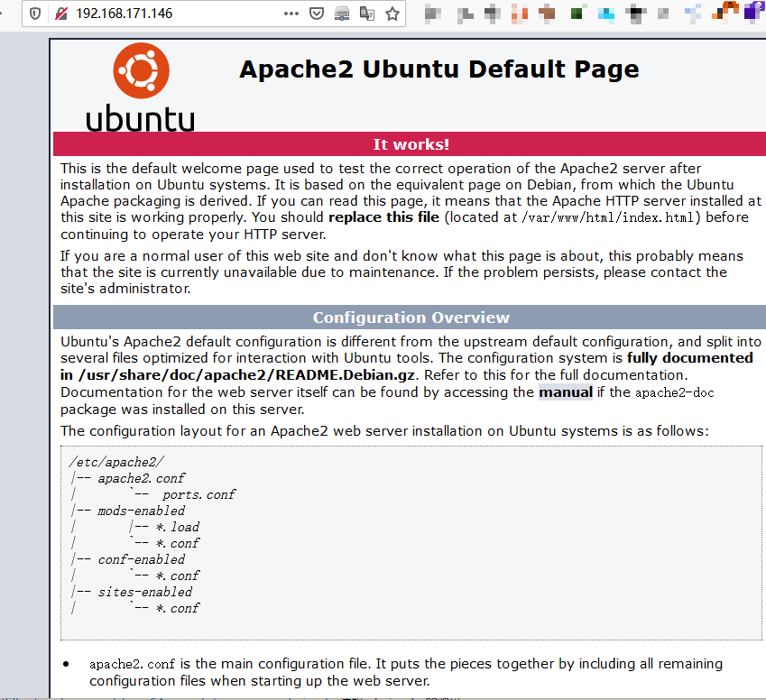
Task: Open the purple extension icon with badge
Action: click(754, 11)
